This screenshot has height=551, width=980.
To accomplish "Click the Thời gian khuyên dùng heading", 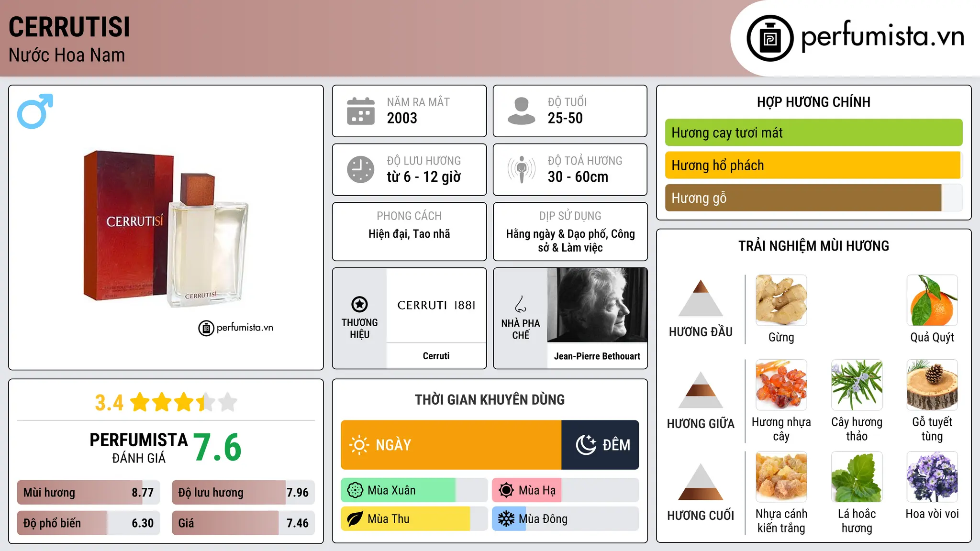I will click(x=490, y=399).
